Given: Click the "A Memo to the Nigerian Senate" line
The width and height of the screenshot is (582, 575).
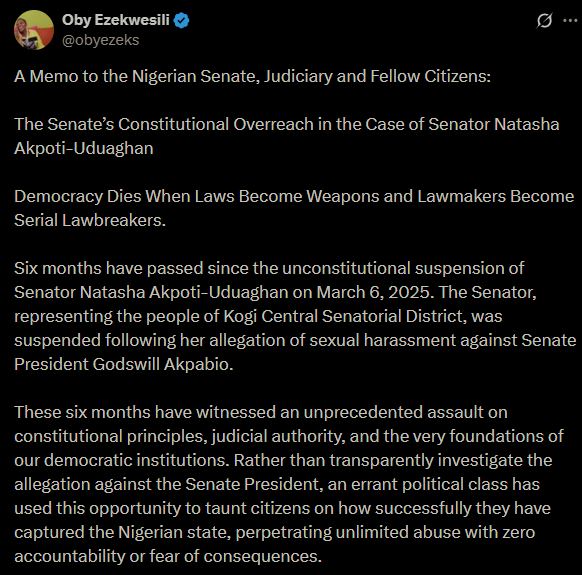Looking at the screenshot, I should [252, 76].
